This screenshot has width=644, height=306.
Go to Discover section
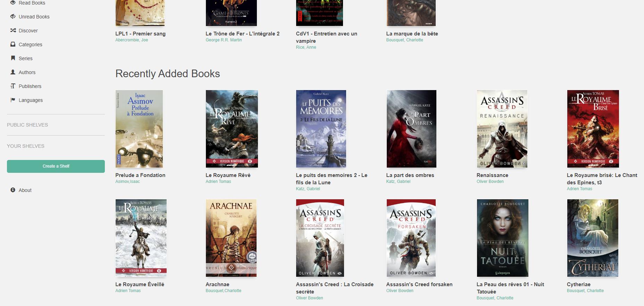(28, 31)
